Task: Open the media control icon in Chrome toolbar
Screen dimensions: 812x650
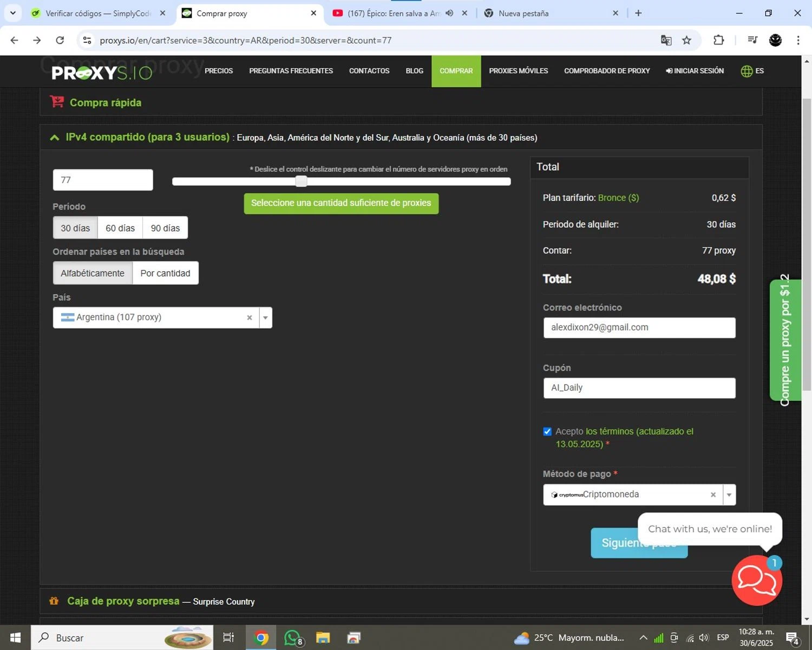Action: point(752,40)
